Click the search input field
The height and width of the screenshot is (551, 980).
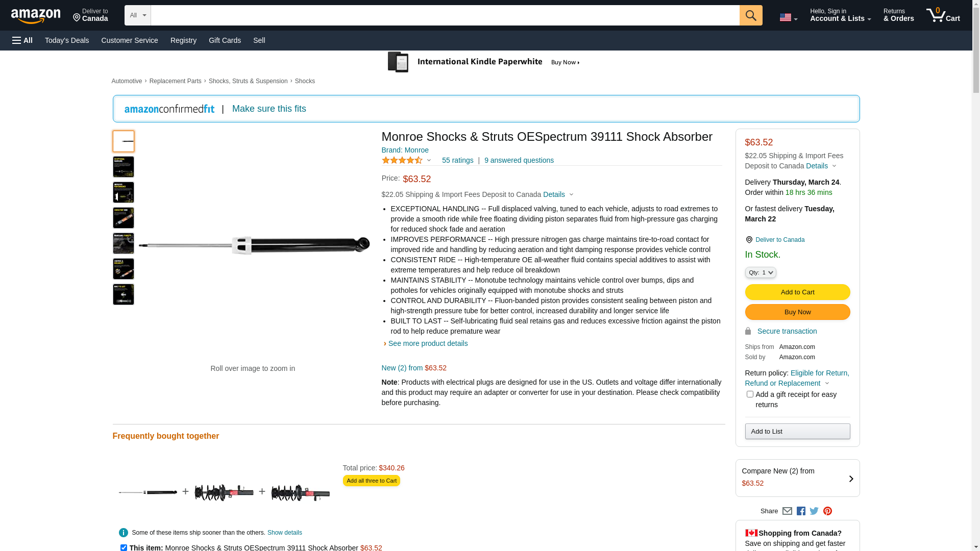point(444,15)
